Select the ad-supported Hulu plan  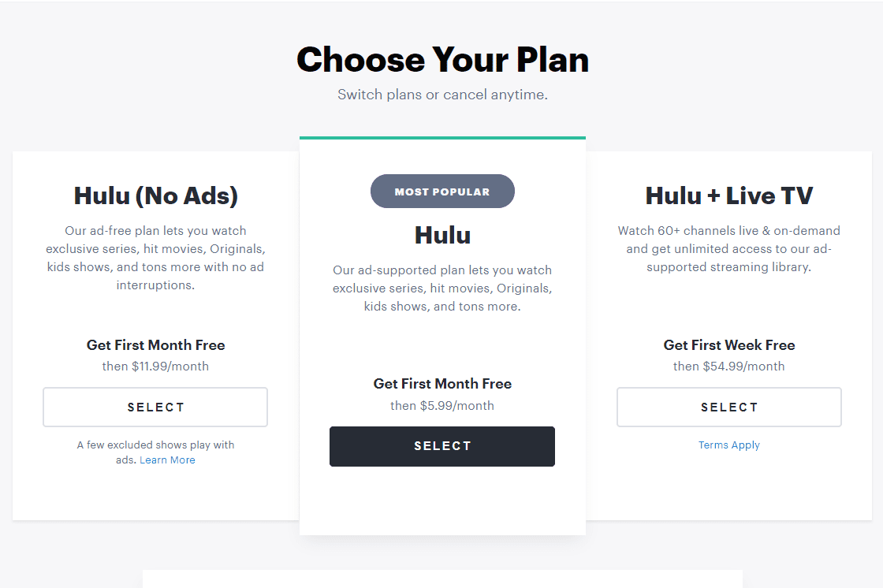click(x=442, y=446)
